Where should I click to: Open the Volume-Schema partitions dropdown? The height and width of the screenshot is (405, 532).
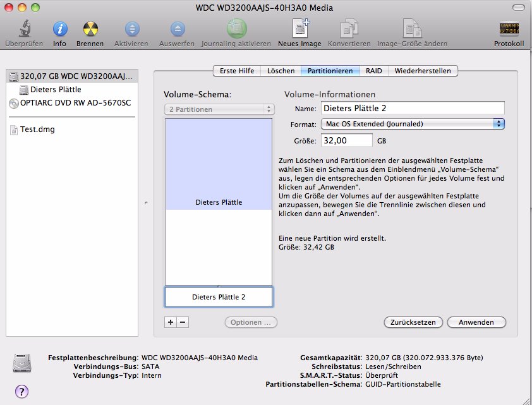(x=219, y=109)
